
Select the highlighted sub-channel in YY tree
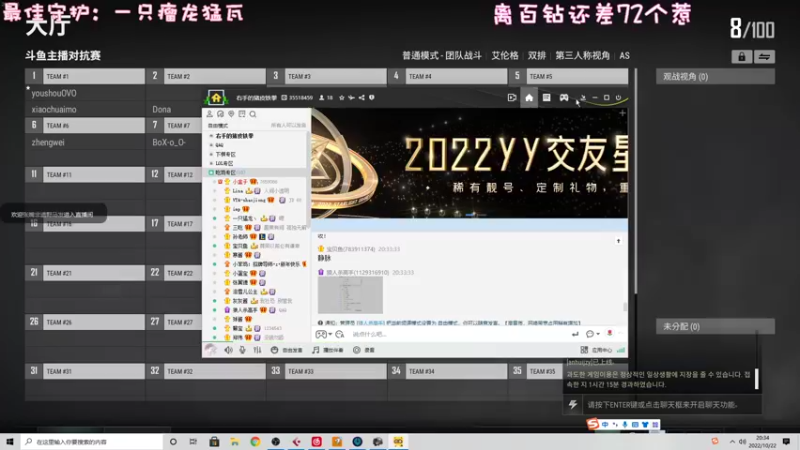255,172
